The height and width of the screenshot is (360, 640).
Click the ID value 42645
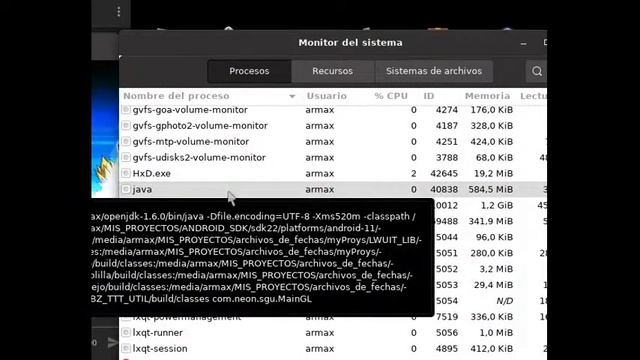tap(444, 173)
